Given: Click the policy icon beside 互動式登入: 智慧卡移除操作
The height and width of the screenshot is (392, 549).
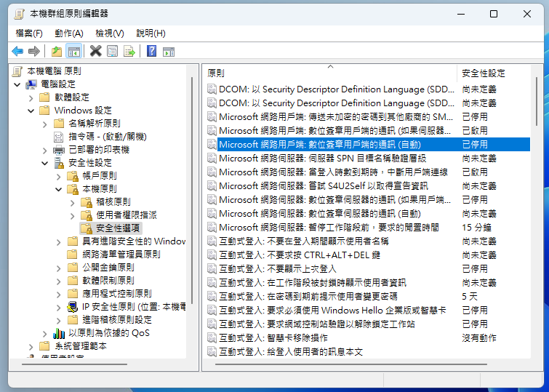Looking at the screenshot, I should 212,338.
